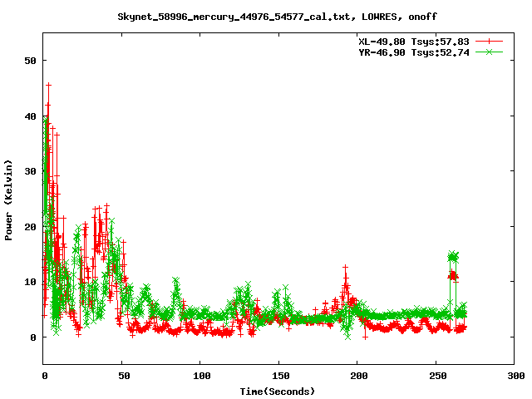The width and height of the screenshot is (532, 399).
Task: Click the y-axis tick label 10
Action: pyautogui.click(x=30, y=282)
